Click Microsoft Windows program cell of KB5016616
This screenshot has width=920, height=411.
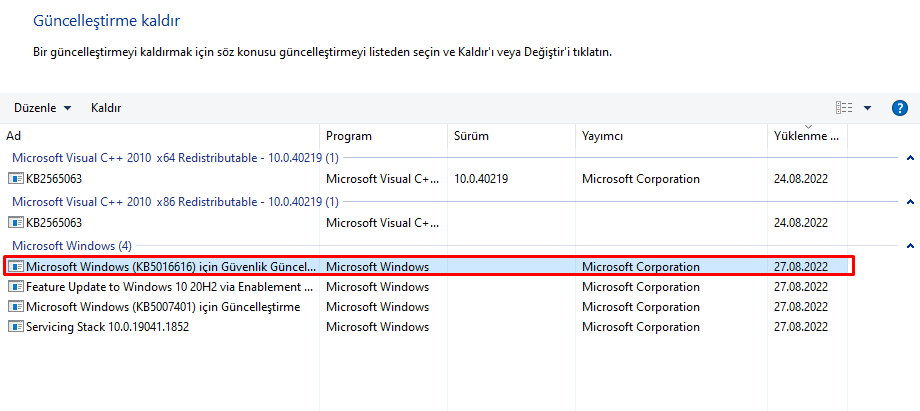click(x=377, y=267)
